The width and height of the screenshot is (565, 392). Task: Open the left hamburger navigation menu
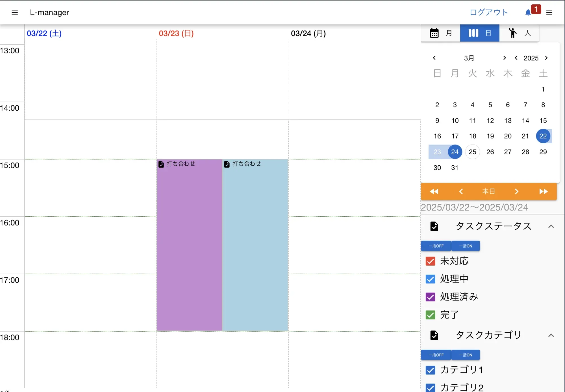(x=15, y=12)
